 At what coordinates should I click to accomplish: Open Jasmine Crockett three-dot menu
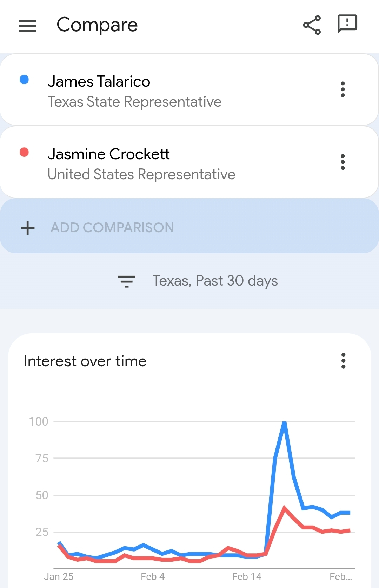pyautogui.click(x=343, y=162)
